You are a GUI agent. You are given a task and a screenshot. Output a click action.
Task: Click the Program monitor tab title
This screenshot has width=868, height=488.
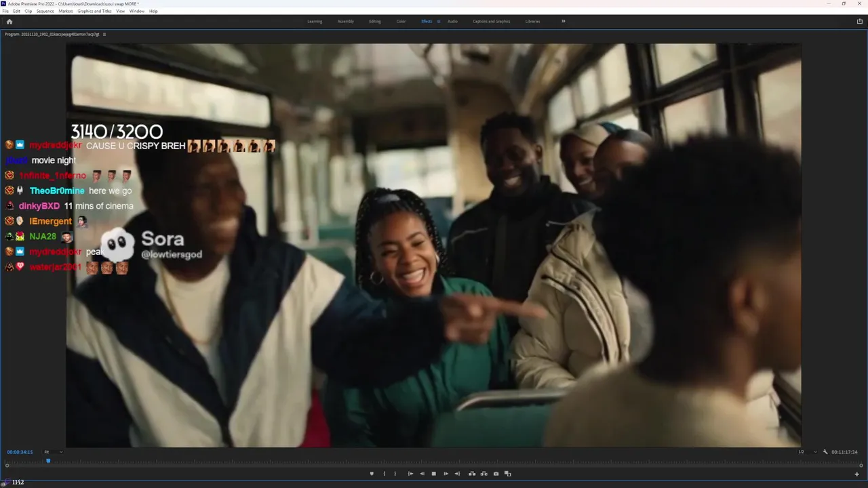pos(52,34)
